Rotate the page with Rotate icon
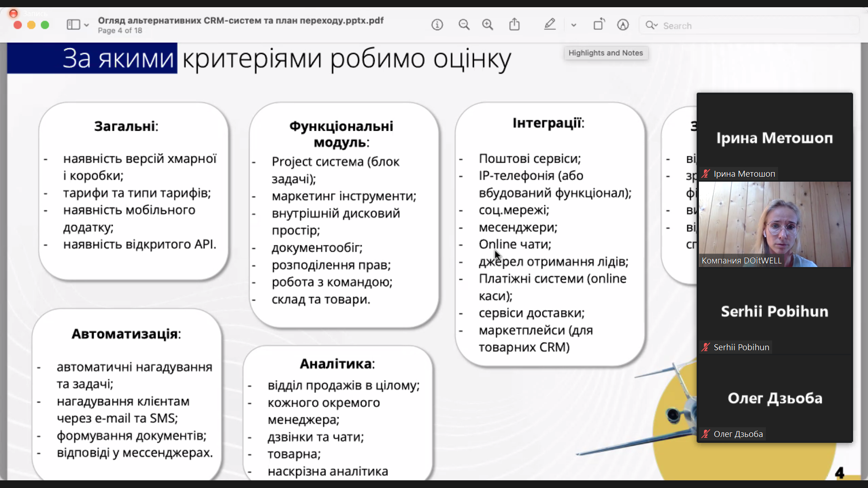This screenshot has height=488, width=868. tap(599, 24)
